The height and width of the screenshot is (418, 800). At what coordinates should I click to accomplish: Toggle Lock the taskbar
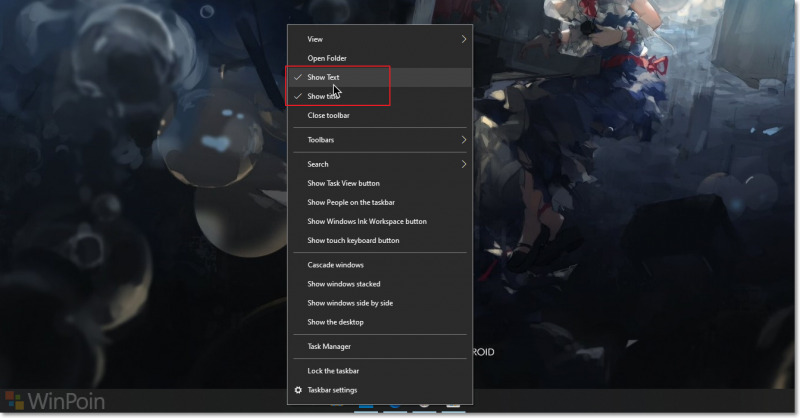[x=380, y=371]
